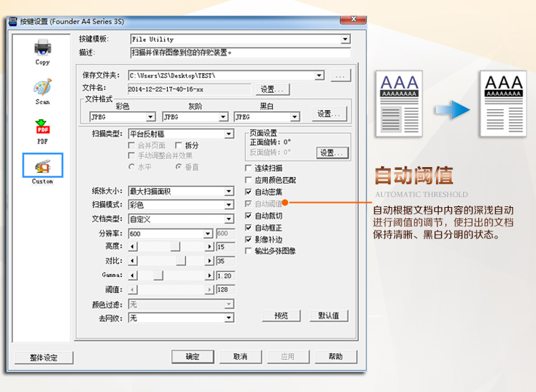
Task: Select the PDF button icon
Action: (42, 127)
